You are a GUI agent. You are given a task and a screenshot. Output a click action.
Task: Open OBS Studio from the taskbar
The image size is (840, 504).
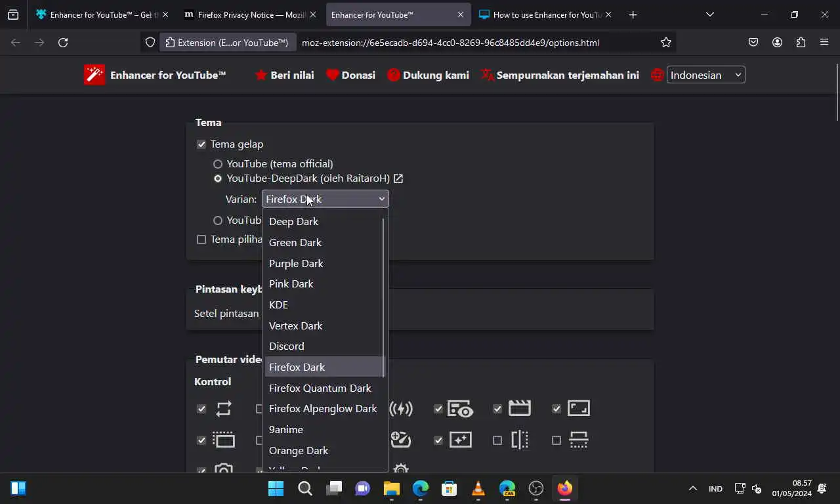536,488
